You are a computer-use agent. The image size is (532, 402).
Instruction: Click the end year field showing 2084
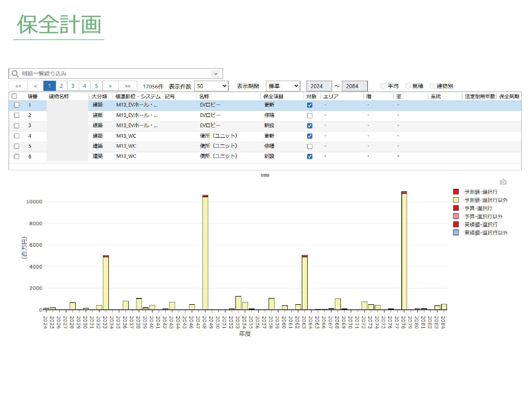tap(354, 86)
